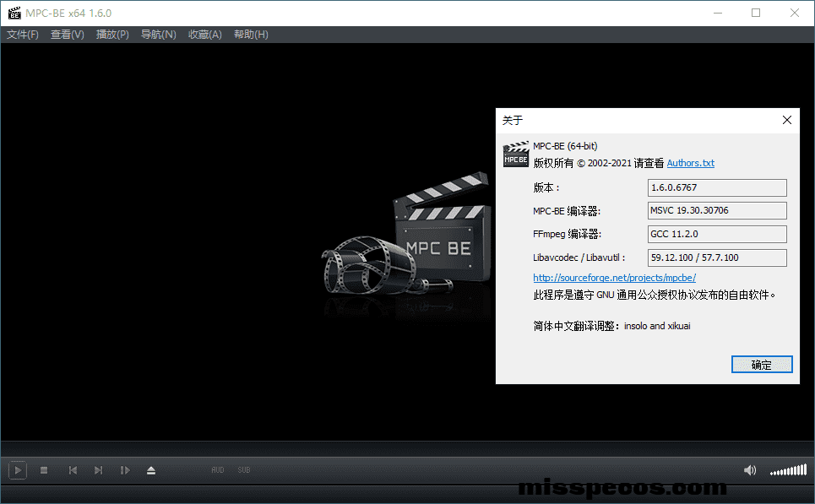Click the '版本 :' label
The height and width of the screenshot is (504, 815).
(546, 187)
